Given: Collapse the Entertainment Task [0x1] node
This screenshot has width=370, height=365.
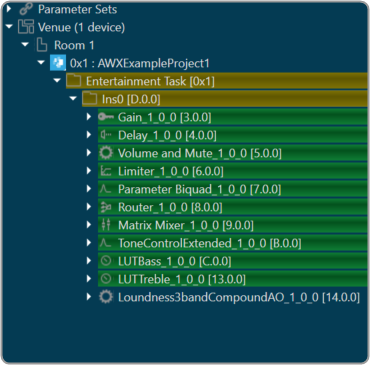Looking at the screenshot, I should click(57, 80).
